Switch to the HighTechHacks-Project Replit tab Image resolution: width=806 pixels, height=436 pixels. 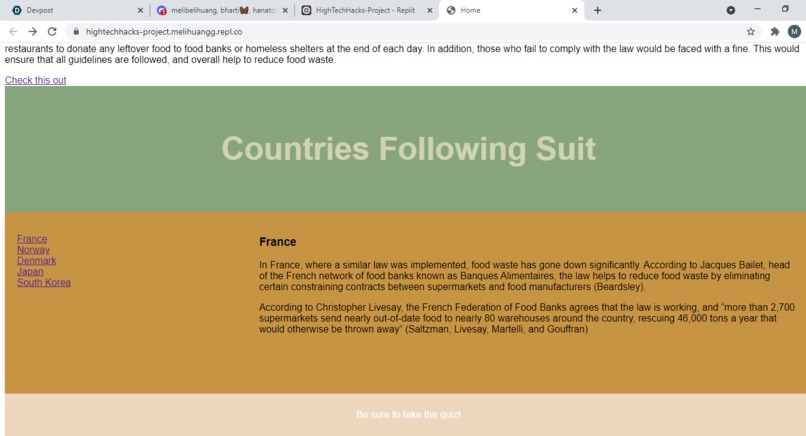coord(366,10)
